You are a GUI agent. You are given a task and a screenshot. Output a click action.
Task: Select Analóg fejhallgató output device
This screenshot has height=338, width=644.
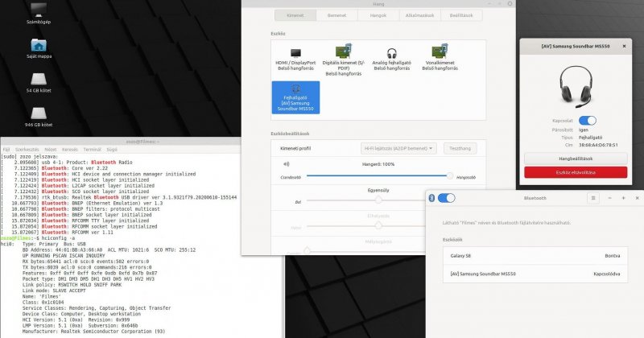(x=391, y=60)
